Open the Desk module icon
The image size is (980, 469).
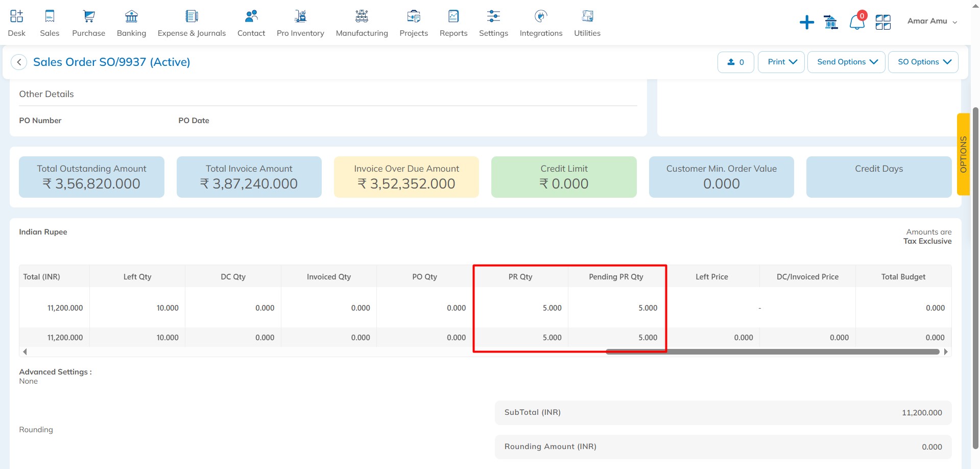pyautogui.click(x=16, y=16)
